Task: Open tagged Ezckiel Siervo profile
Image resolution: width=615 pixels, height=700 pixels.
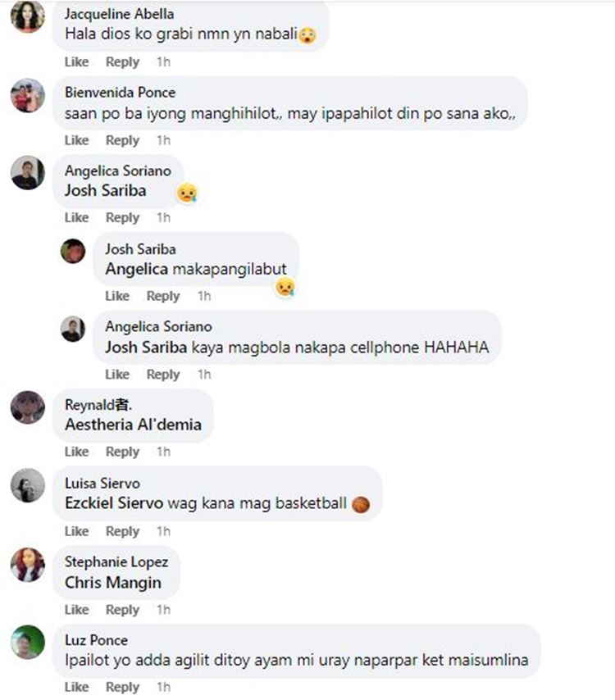Action: [114, 503]
